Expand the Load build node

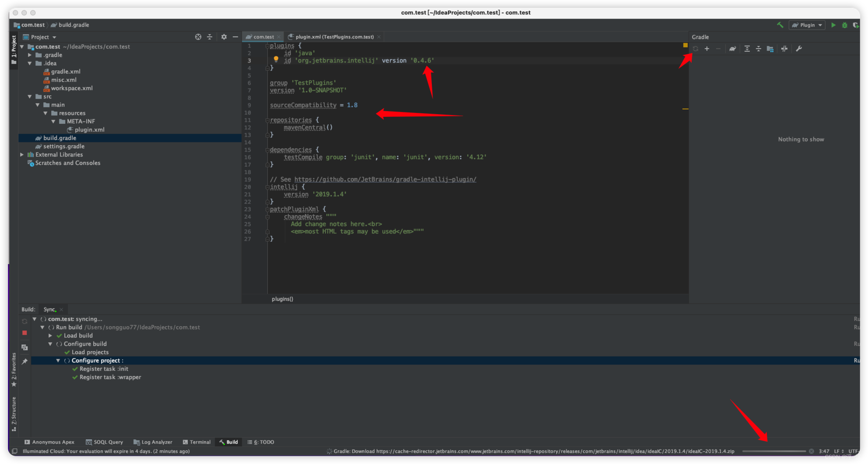coord(50,335)
